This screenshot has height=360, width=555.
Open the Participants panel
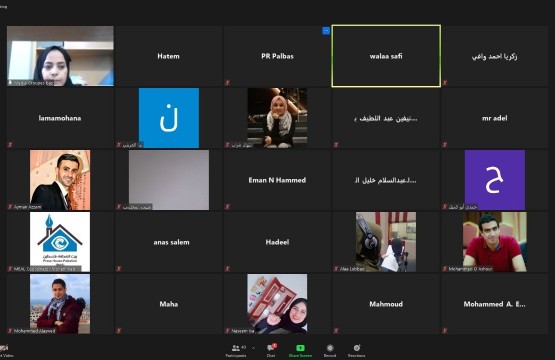pos(236,351)
